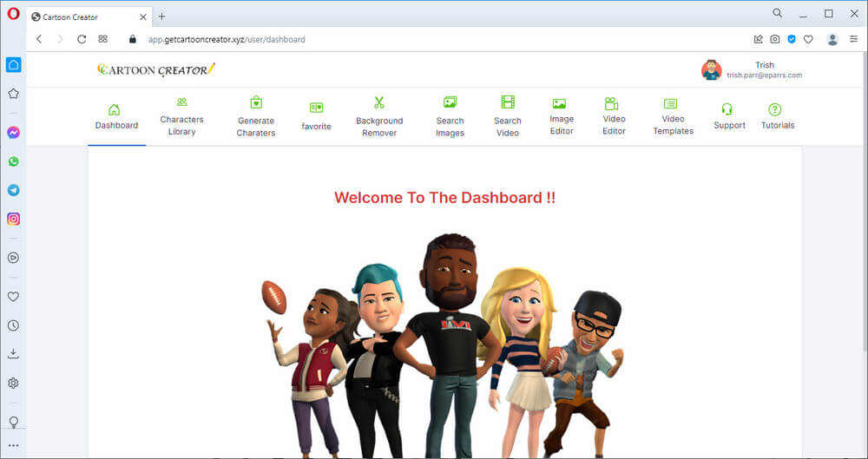The width and height of the screenshot is (868, 459).
Task: Click the tab search magnifier icon
Action: [x=777, y=13]
